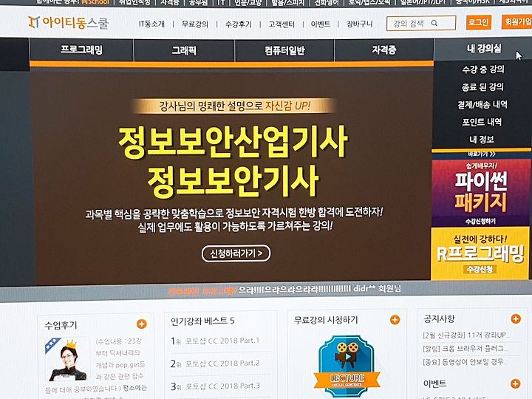Image resolution: width=532 pixels, height=399 pixels.
Task: Choose 종료 된 강의 from dropdown
Action: click(482, 87)
